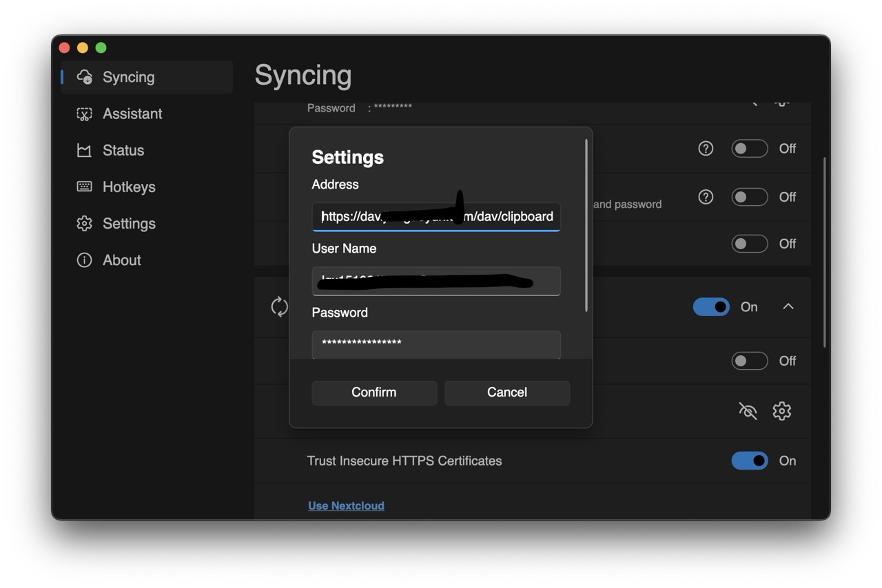Click the Syncing page title
The image size is (882, 588).
[303, 76]
